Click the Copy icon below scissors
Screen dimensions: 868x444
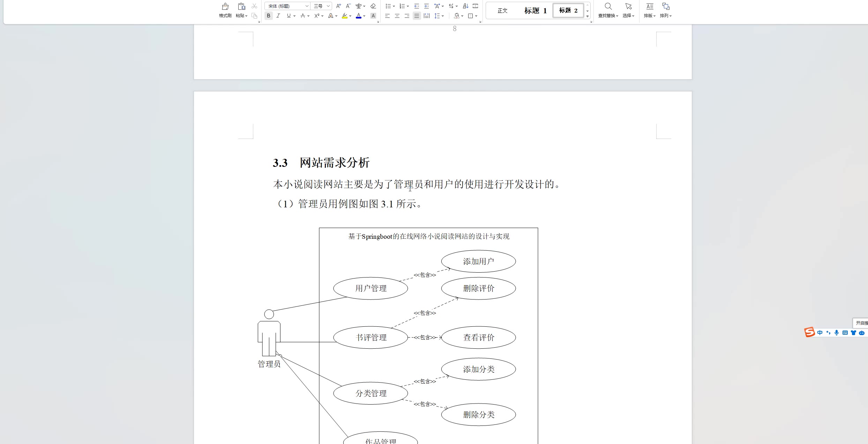(254, 16)
